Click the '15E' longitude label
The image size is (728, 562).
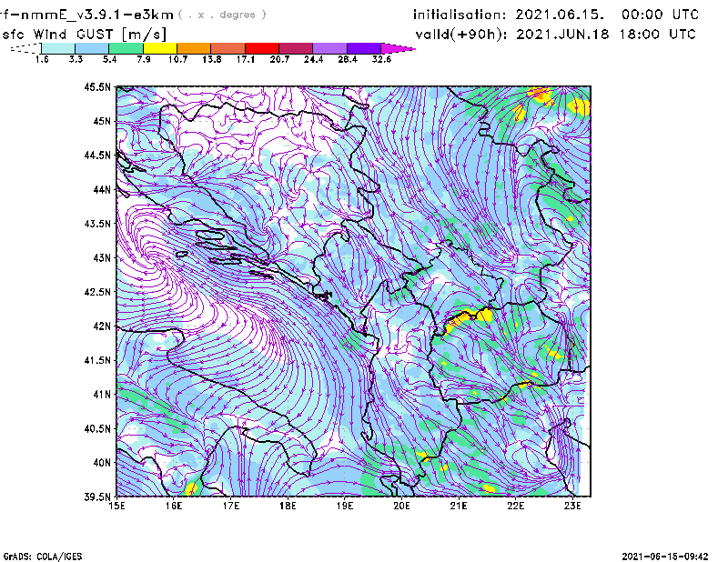[x=116, y=506]
